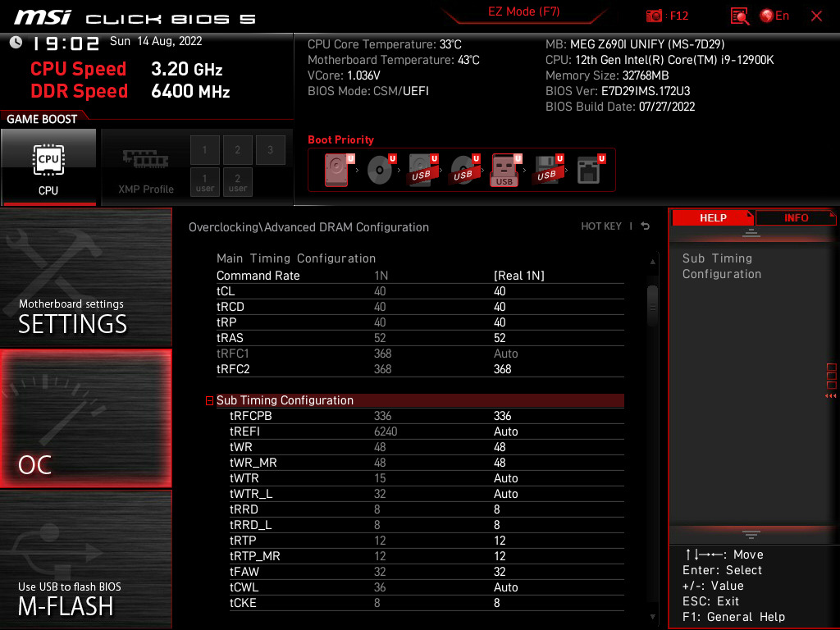840x630 pixels.
Task: Edit the tRCD value field
Action: point(500,307)
